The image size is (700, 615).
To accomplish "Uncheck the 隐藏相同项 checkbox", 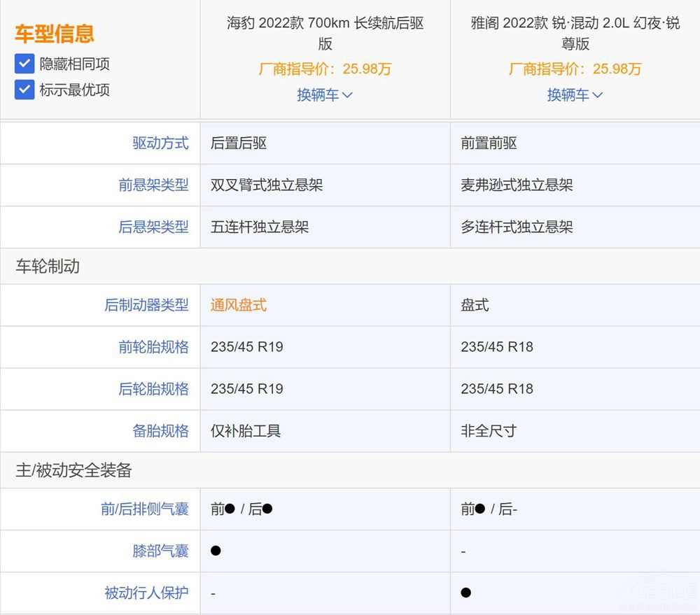I will 24,64.
